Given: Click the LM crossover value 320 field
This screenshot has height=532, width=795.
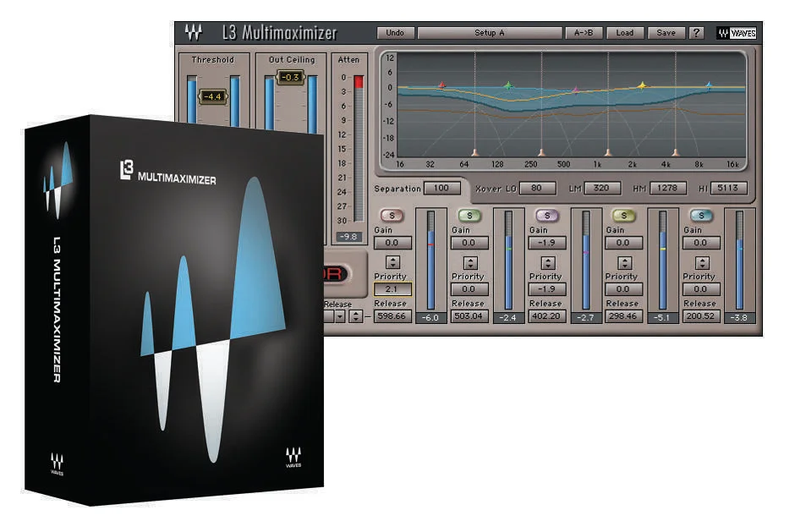Looking at the screenshot, I should pos(602,188).
